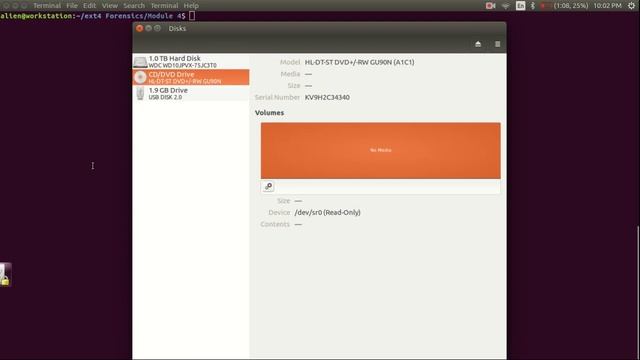Open the Edit menu
The height and width of the screenshot is (360, 640).
point(89,6)
